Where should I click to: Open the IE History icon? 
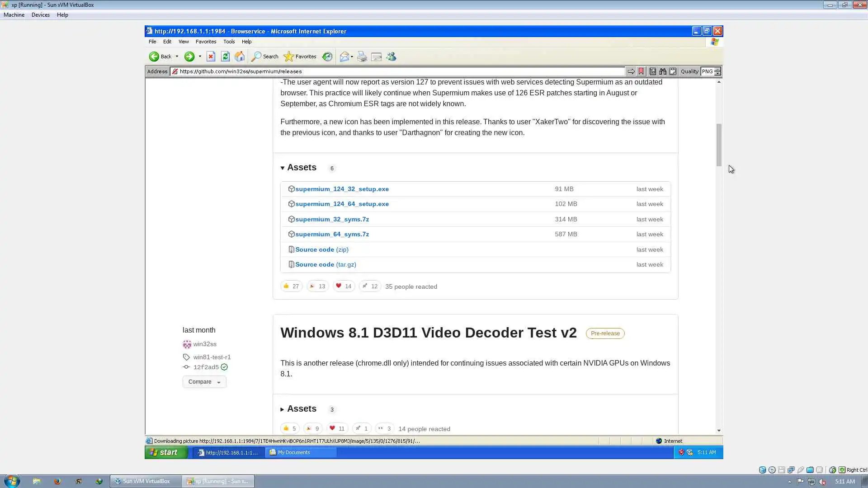tap(327, 56)
